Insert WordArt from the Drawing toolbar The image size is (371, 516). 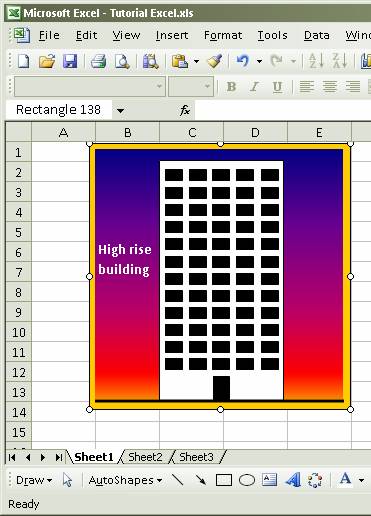tap(293, 480)
